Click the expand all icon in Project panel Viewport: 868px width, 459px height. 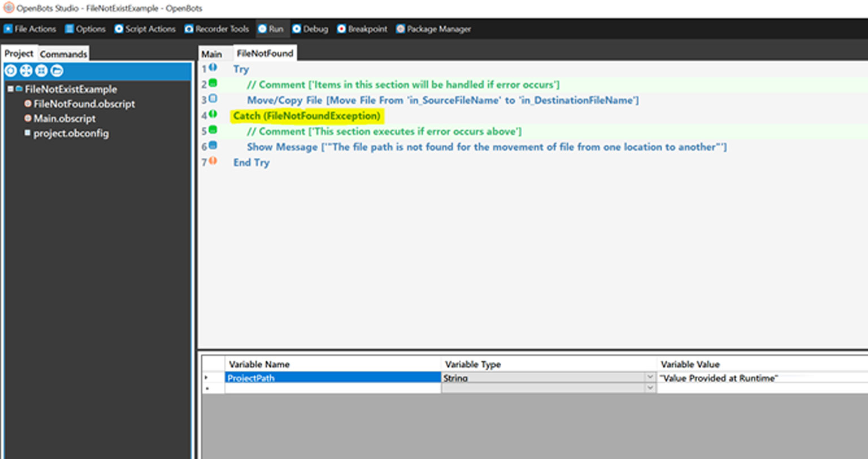pyautogui.click(x=26, y=71)
